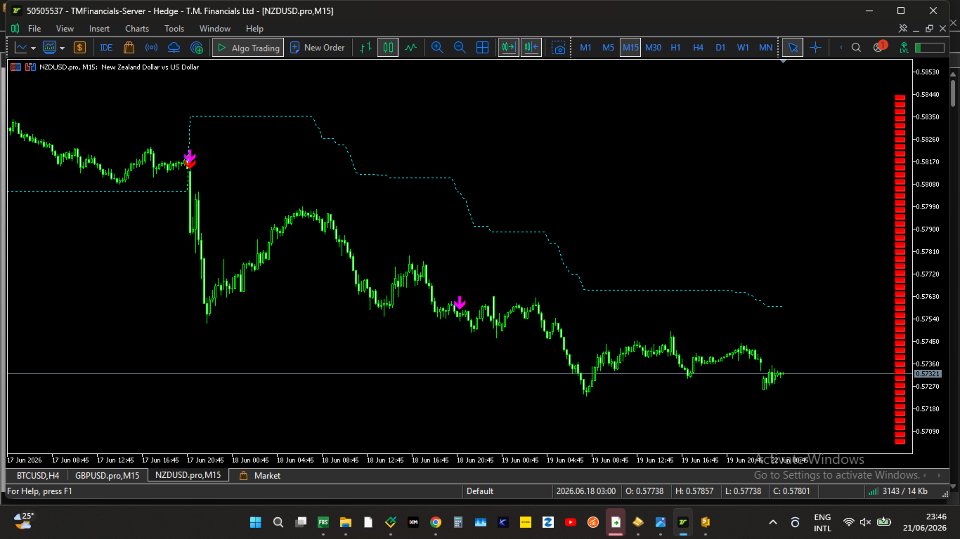The height and width of the screenshot is (539, 960).
Task: Open the MQL5 IDE editor
Action: (x=106, y=47)
